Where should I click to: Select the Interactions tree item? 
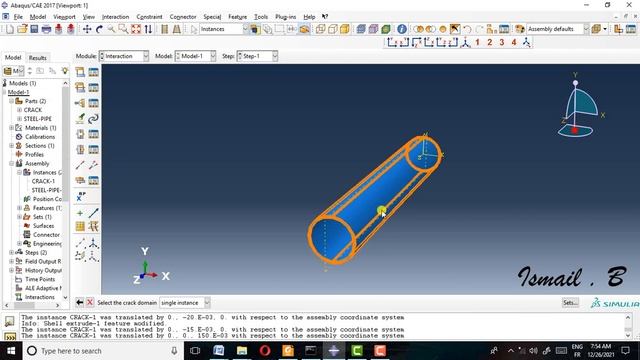(40, 297)
